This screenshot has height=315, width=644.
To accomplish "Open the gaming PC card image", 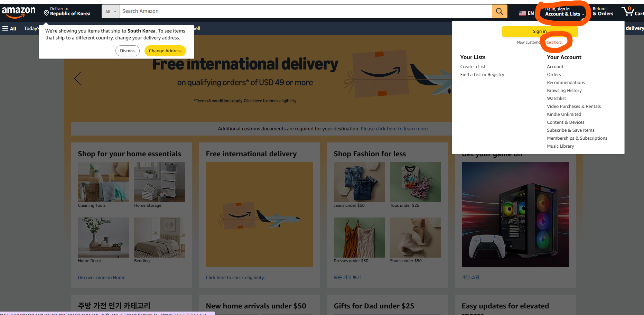I will 515,215.
